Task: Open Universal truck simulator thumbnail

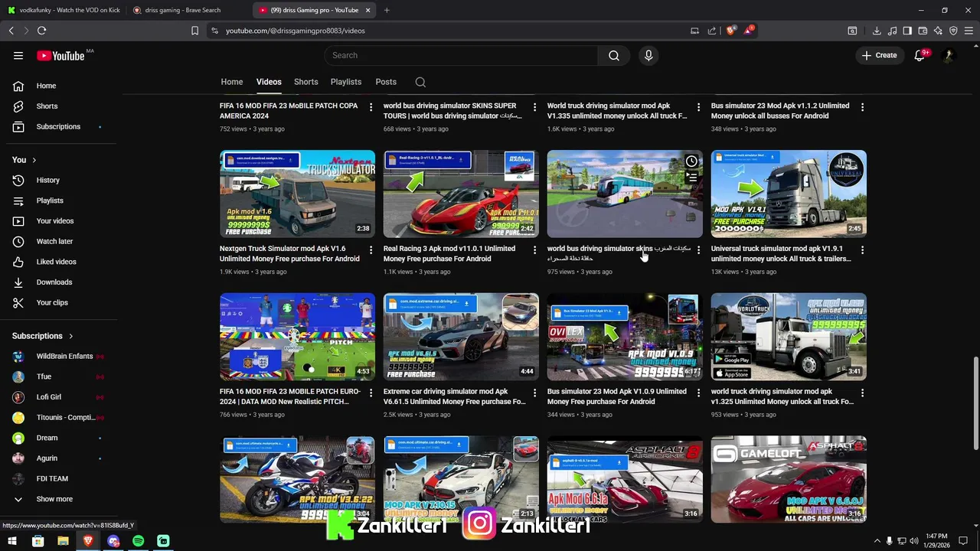Action: tap(789, 194)
